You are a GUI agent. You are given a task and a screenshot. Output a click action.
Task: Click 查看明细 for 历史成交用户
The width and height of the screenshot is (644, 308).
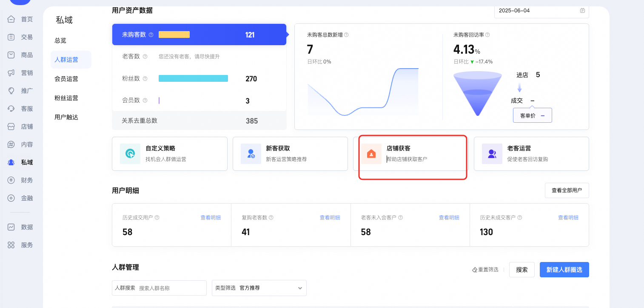pos(211,217)
